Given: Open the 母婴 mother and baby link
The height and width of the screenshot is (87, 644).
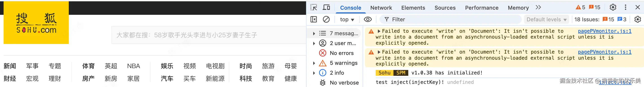Looking at the screenshot, I should click(x=291, y=66).
